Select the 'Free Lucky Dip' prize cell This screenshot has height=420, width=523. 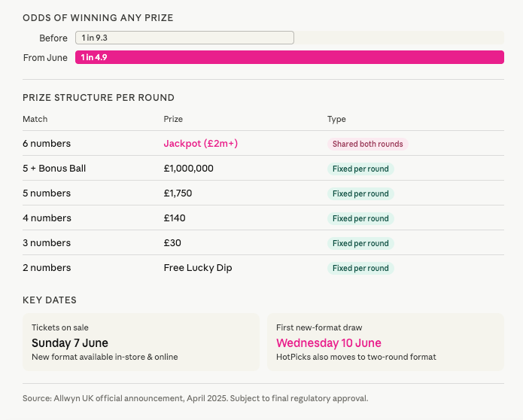pyautogui.click(x=193, y=268)
